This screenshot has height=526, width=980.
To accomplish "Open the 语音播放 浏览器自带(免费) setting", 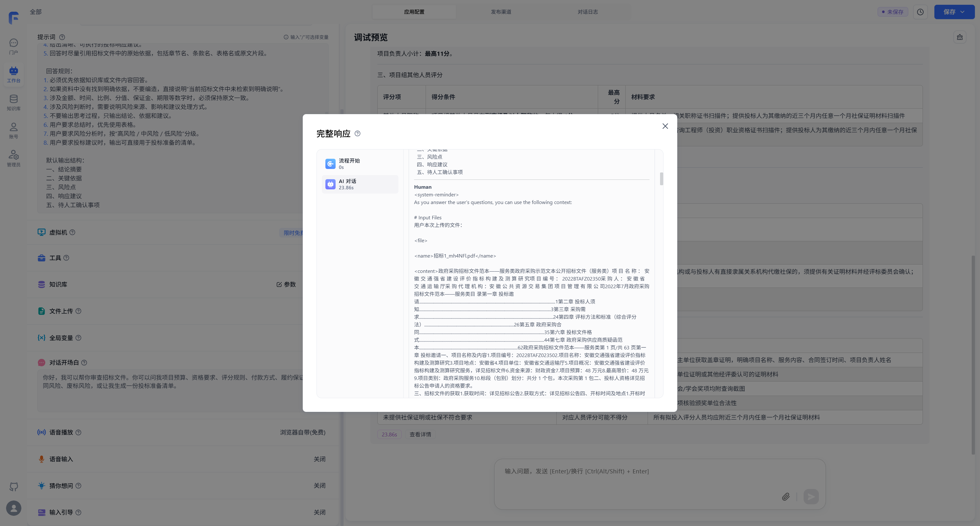I will click(x=302, y=432).
